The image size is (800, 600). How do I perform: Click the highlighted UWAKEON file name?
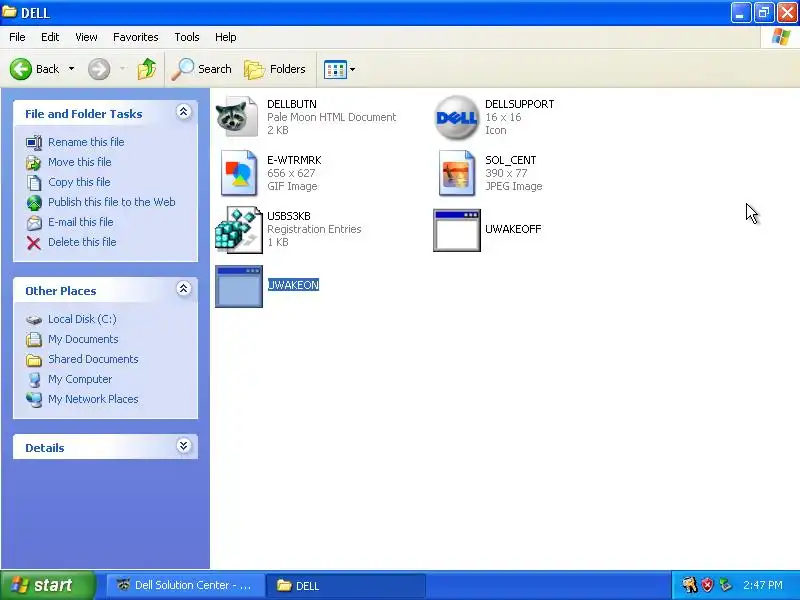click(293, 285)
